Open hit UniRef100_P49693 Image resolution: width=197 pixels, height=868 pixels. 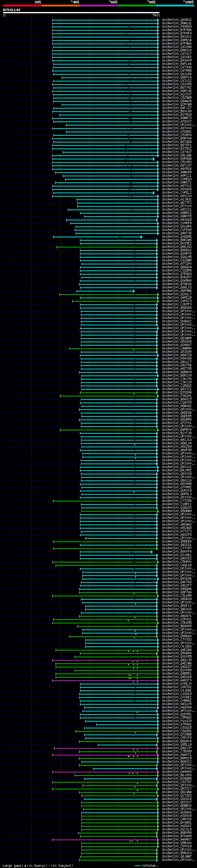point(177,26)
